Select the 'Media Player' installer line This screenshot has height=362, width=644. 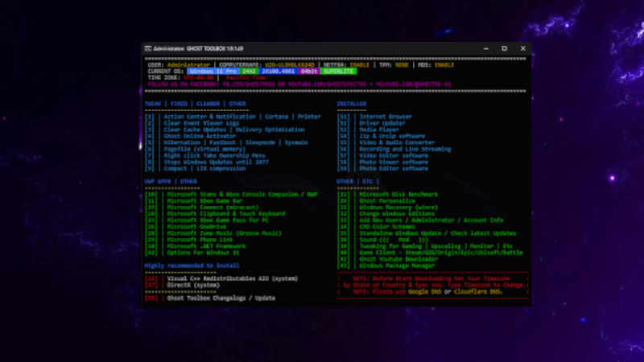pos(368,130)
